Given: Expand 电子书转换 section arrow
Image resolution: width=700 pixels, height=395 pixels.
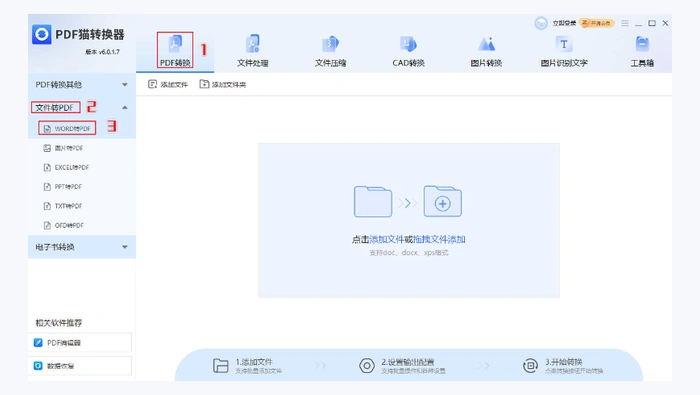Looking at the screenshot, I should (125, 247).
